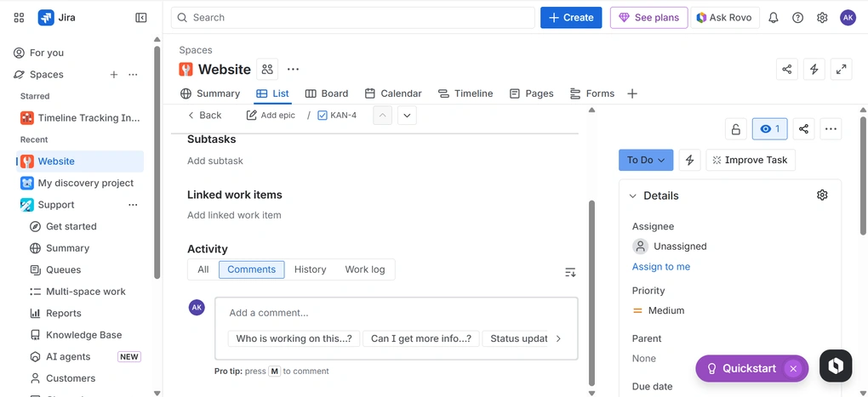Show the Work log activity

pyautogui.click(x=365, y=269)
